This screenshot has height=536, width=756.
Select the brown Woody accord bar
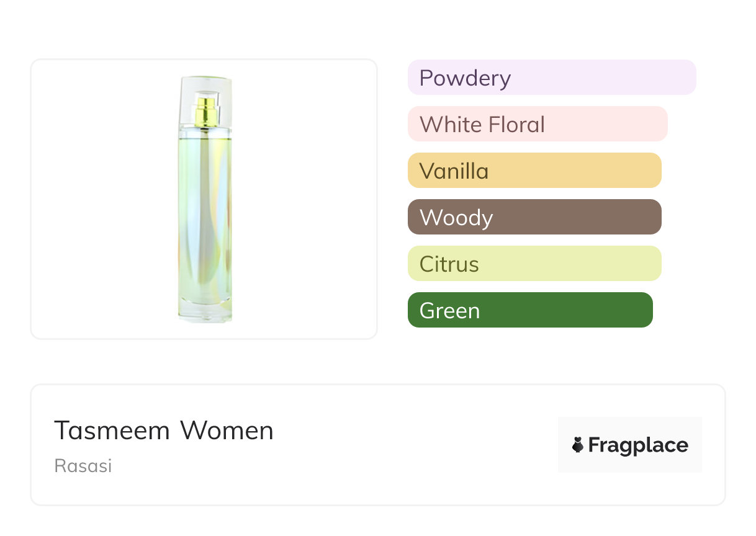click(x=534, y=217)
